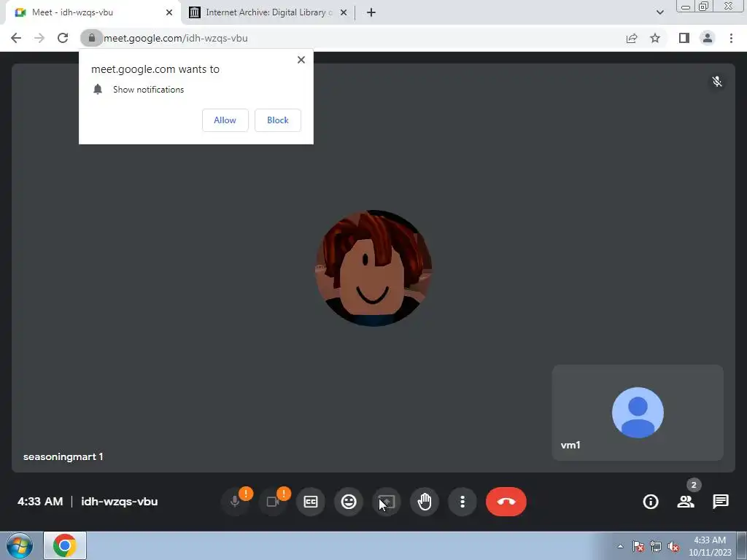Bookmark this tab with star icon
Screen dimensions: 747x560
[655, 38]
